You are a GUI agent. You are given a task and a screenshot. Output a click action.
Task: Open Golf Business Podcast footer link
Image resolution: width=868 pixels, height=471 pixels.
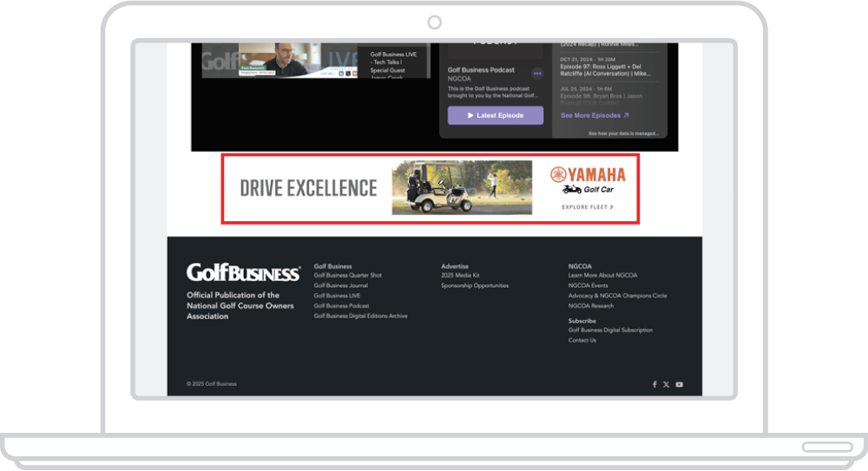341,305
